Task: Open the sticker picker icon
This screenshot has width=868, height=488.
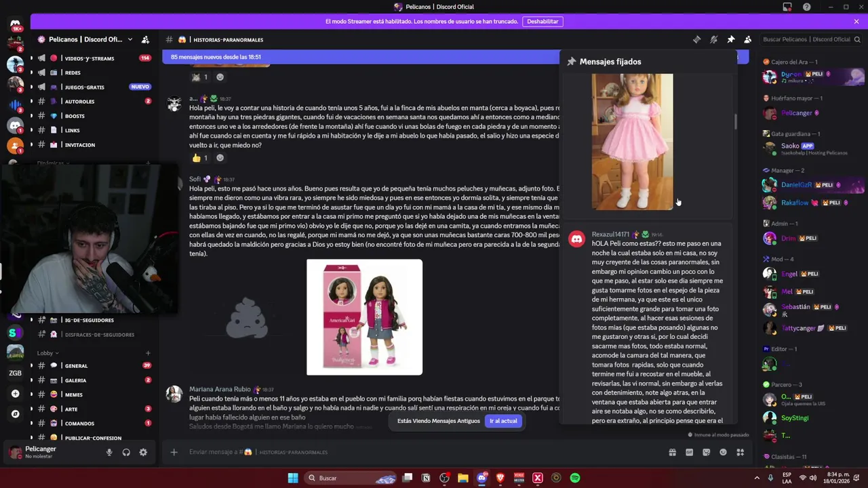Action: coord(706,452)
